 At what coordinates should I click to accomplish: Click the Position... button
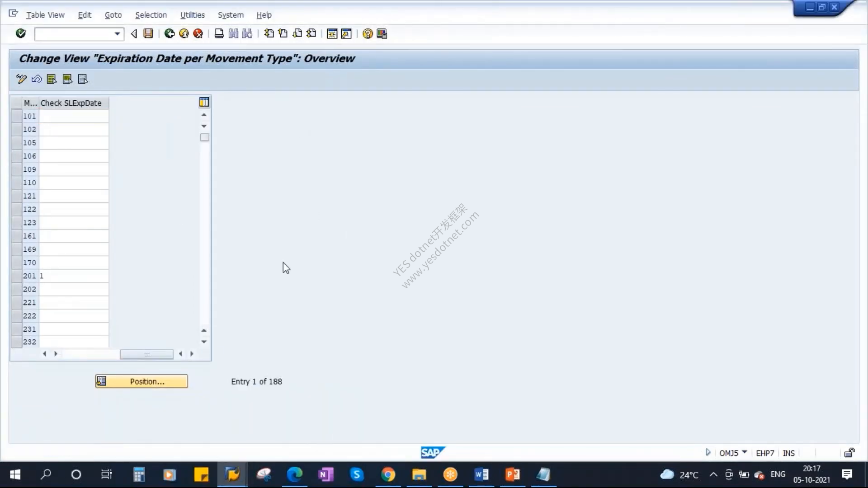pos(142,381)
